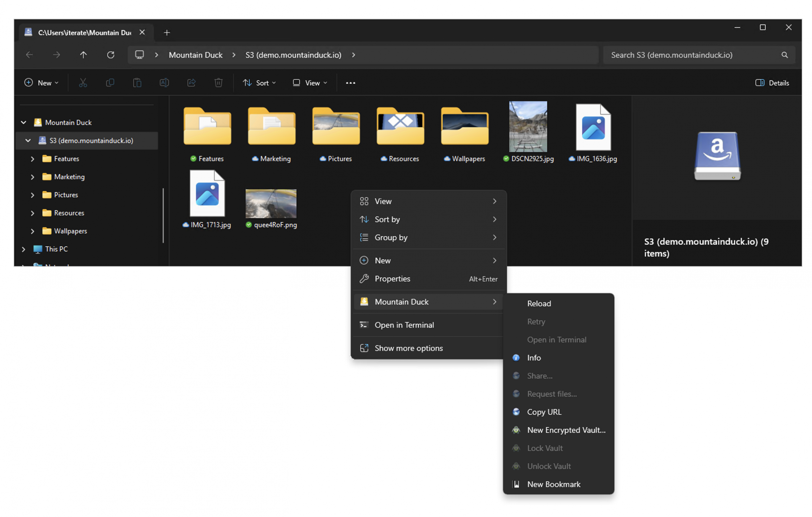Image resolution: width=812 pixels, height=517 pixels.
Task: Click the Copy icon in toolbar
Action: tap(110, 83)
